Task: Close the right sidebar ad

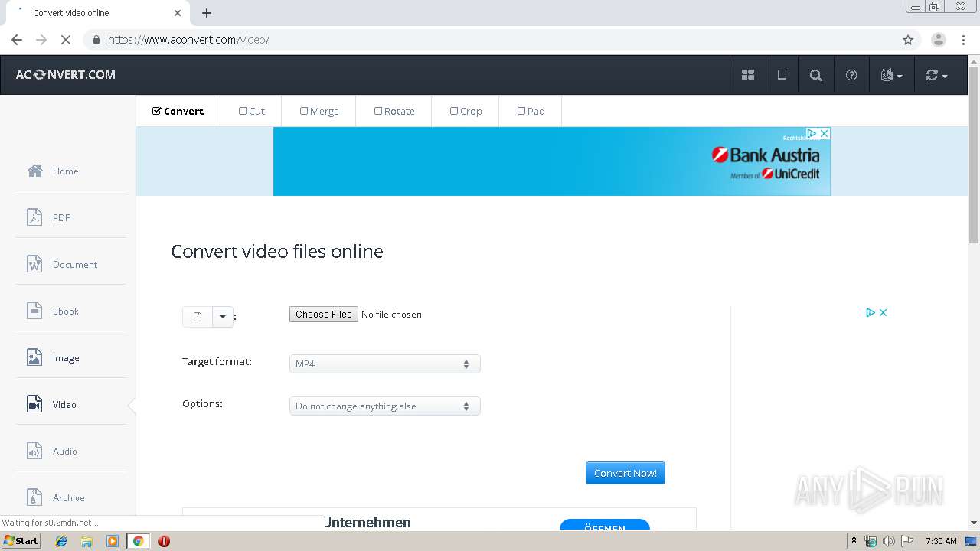Action: pyautogui.click(x=883, y=312)
